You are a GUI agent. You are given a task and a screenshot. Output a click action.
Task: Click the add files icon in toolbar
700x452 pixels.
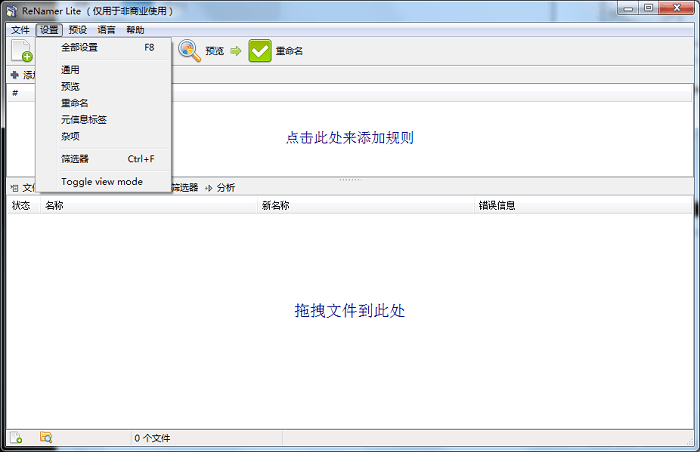pyautogui.click(x=21, y=50)
